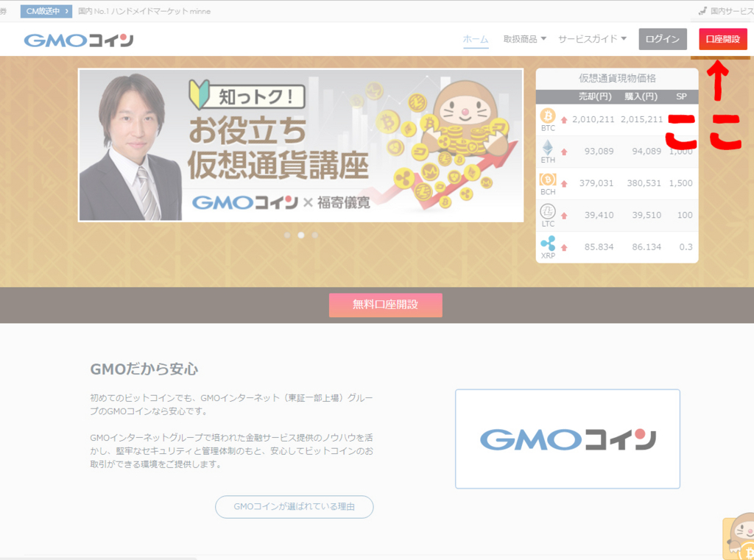The height and width of the screenshot is (560, 754).
Task: Open the minne handmade market link
Action: (x=144, y=11)
